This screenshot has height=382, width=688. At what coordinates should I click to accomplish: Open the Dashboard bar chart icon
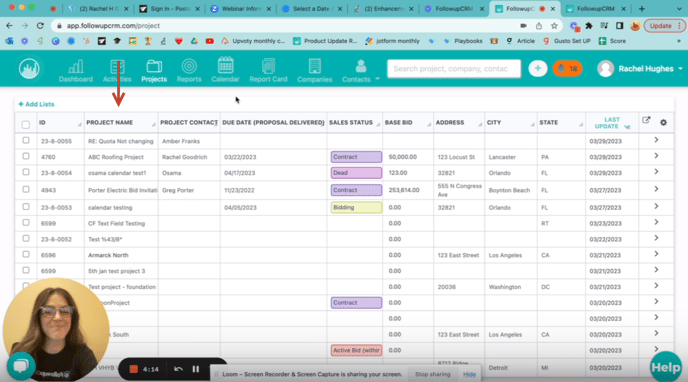tap(75, 67)
